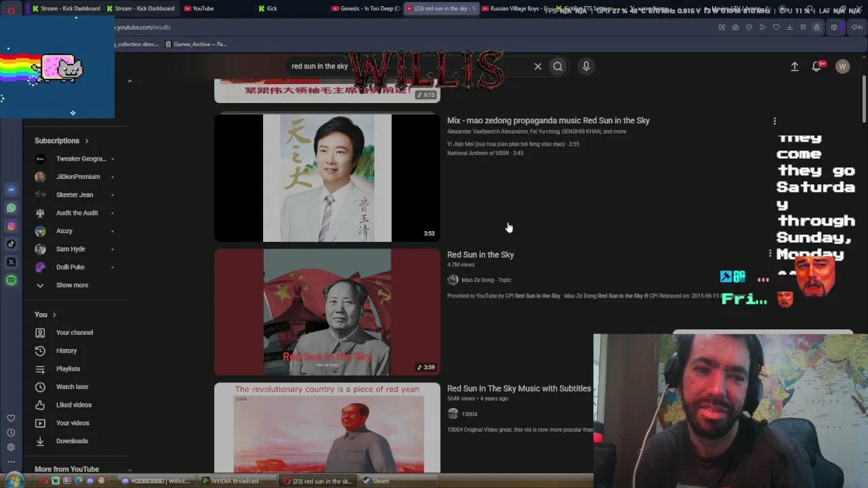The width and height of the screenshot is (868, 488).
Task: Open Opera sidebar settings gear
Action: click(x=11, y=447)
